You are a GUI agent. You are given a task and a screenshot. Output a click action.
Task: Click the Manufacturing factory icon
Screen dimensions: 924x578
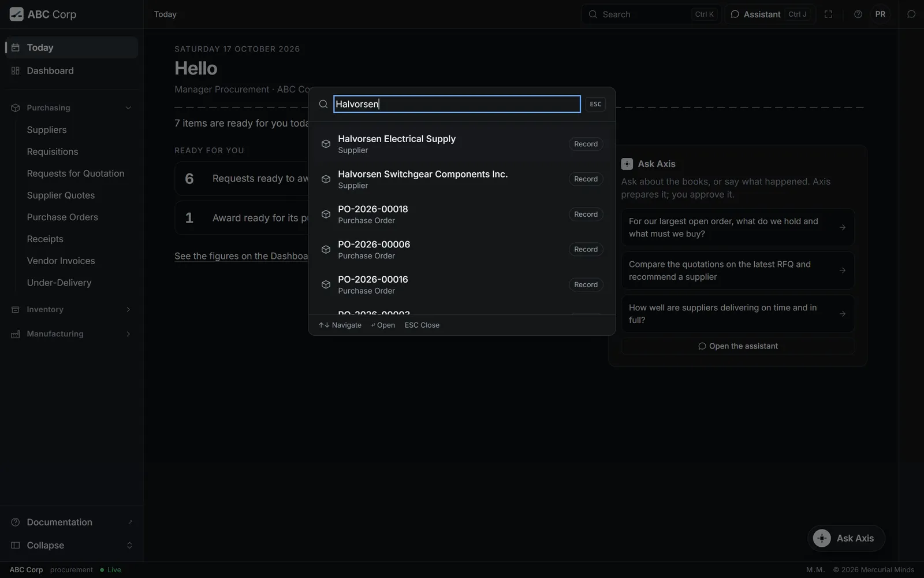tap(16, 334)
